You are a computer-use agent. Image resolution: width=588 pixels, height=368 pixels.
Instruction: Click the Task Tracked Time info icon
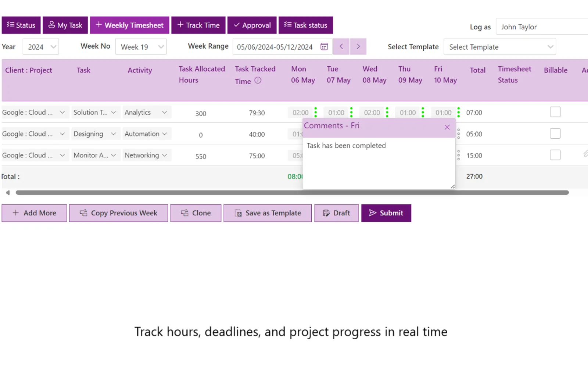tap(258, 80)
